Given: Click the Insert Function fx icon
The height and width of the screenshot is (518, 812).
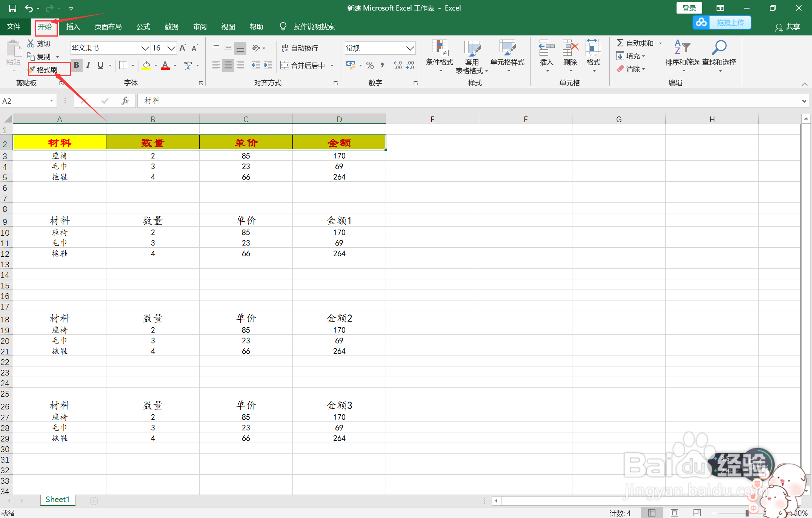Looking at the screenshot, I should (x=125, y=101).
